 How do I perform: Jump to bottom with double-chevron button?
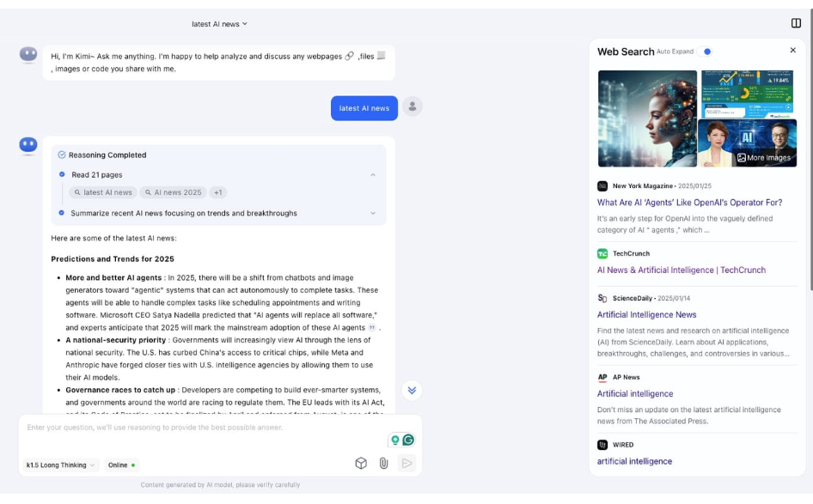pyautogui.click(x=412, y=391)
